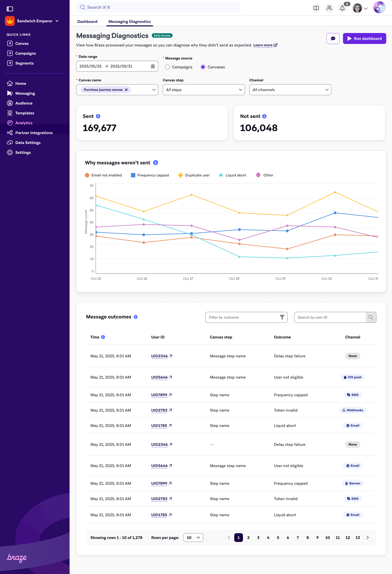Open the documentation book icon
The width and height of the screenshot is (392, 574).
click(316, 8)
